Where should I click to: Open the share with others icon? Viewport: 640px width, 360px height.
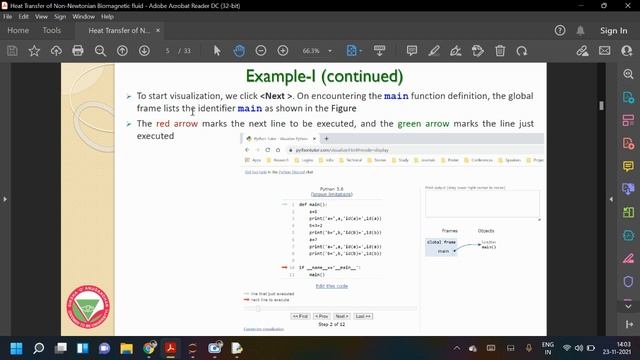click(626, 51)
